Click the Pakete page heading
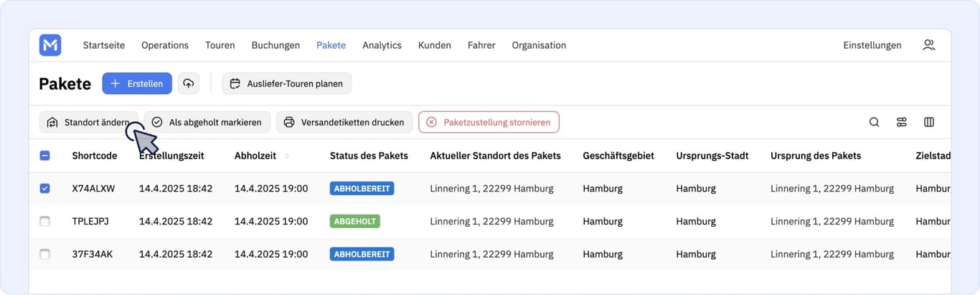The image size is (980, 295). 65,84
